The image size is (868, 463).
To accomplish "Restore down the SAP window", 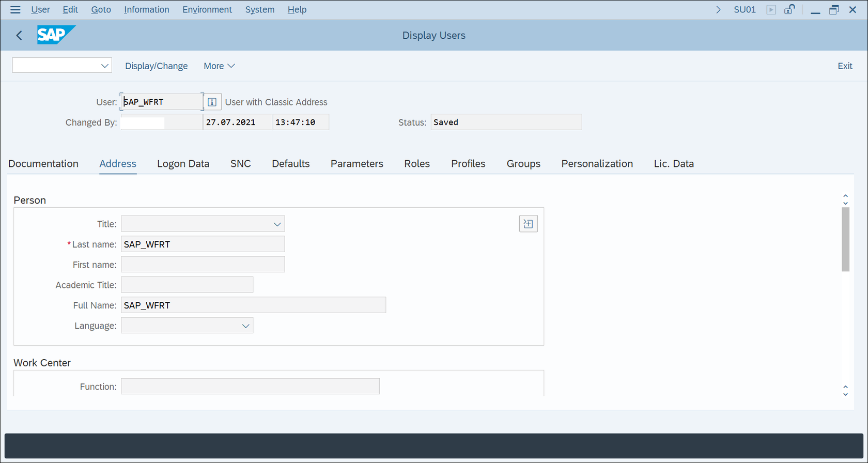I will (x=834, y=10).
